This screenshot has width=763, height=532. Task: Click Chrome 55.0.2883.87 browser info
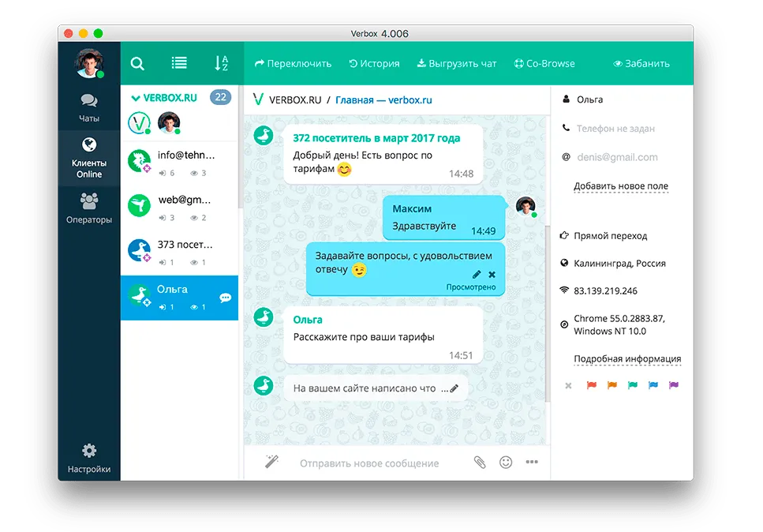619,324
